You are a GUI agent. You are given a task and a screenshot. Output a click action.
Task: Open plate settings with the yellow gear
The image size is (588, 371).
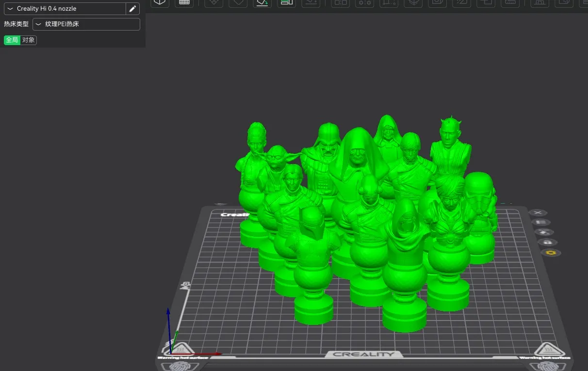[x=552, y=253]
